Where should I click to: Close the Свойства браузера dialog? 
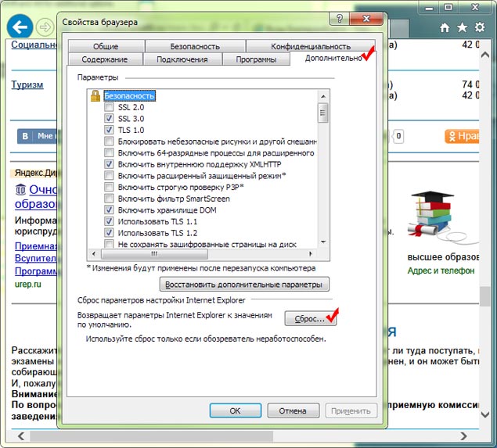pos(366,19)
